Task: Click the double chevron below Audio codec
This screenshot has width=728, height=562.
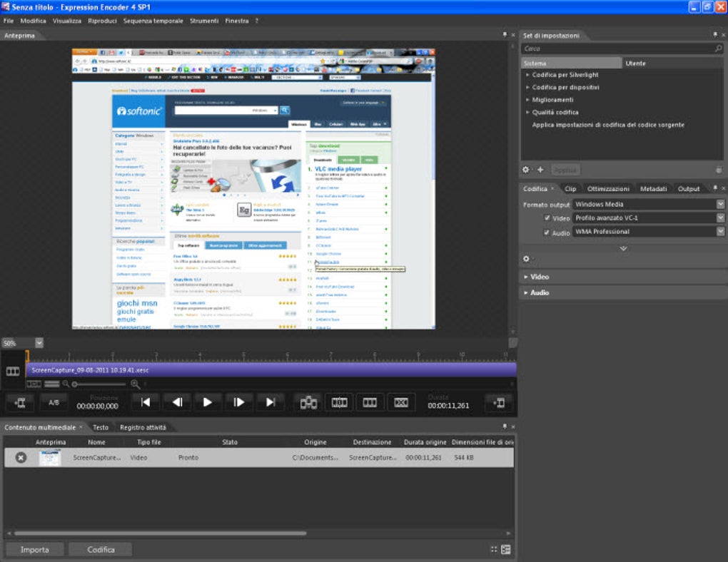Action: point(624,248)
